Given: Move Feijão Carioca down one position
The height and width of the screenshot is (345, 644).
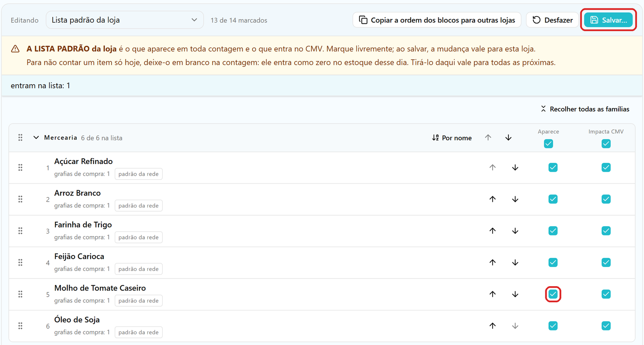Looking at the screenshot, I should 515,262.
